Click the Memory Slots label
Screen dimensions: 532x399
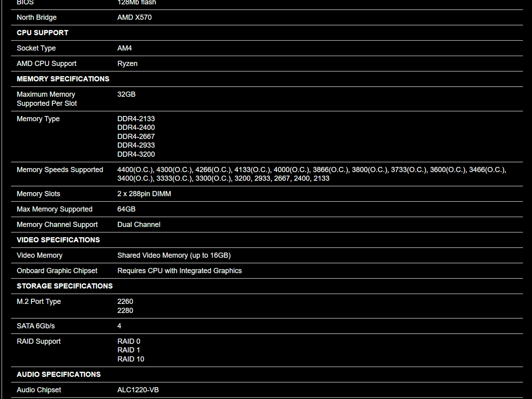point(38,194)
